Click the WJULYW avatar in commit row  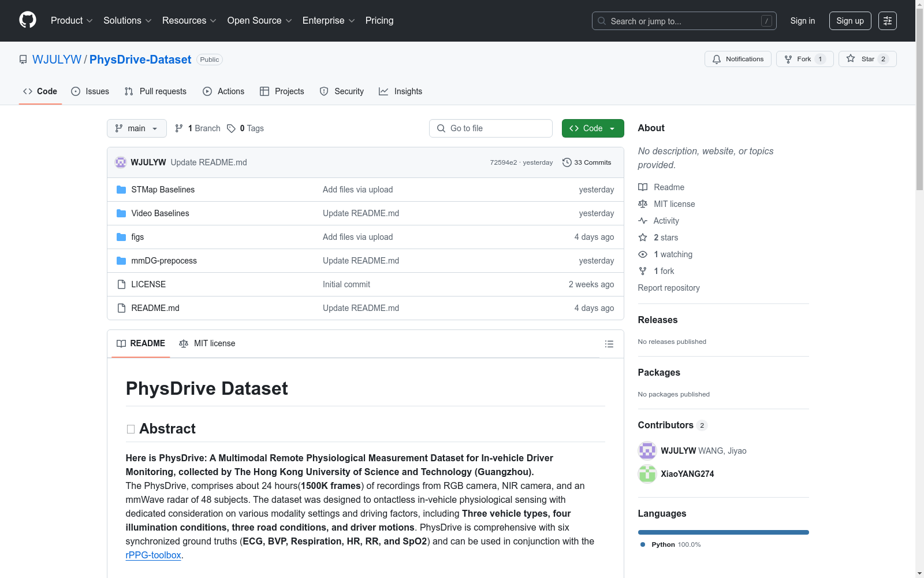point(121,162)
